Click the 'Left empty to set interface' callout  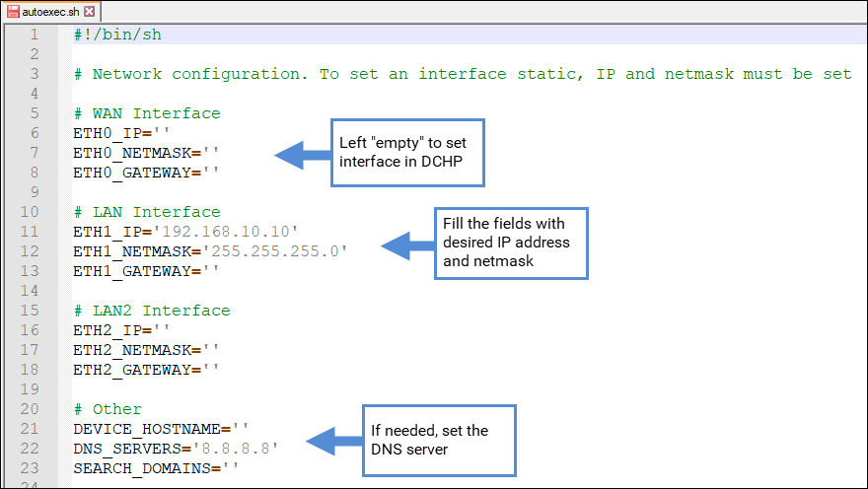point(407,153)
